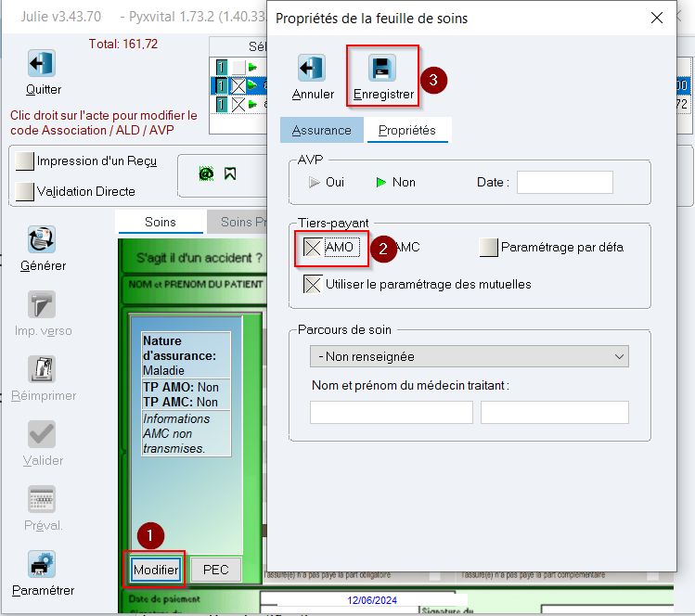Save with the Enregistrer floppy icon
Image resolution: width=695 pixels, height=616 pixels.
pyautogui.click(x=382, y=68)
